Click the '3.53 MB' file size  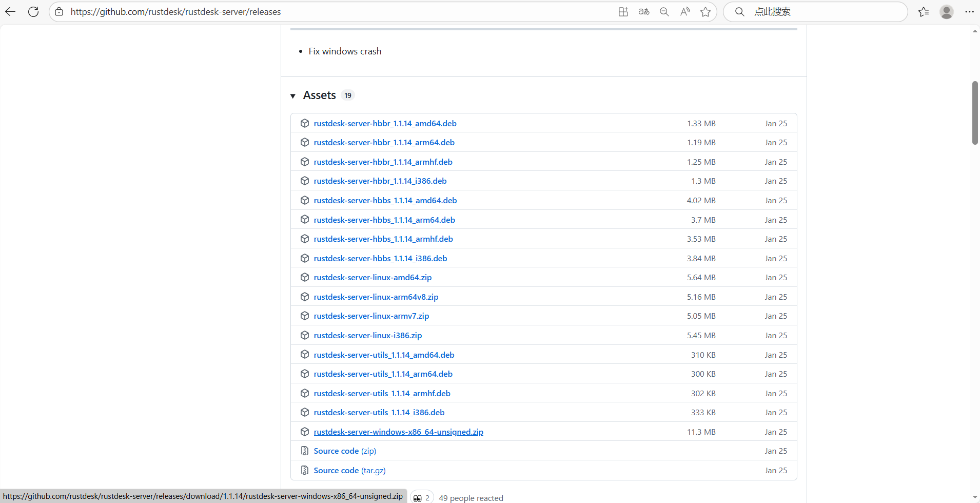pos(701,239)
